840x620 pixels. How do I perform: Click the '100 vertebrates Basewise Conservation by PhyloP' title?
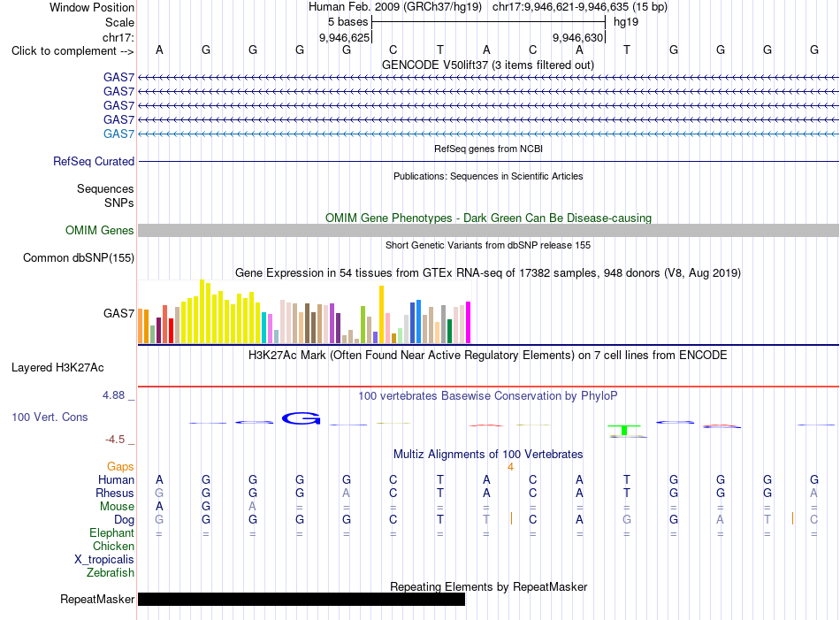tap(488, 396)
